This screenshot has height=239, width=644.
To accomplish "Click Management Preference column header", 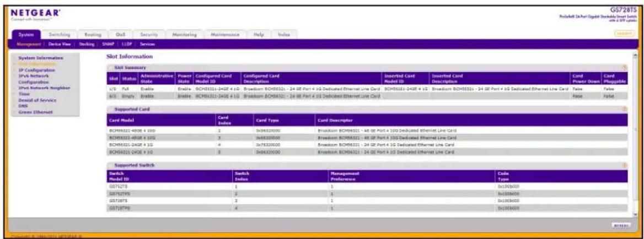I will (411, 176).
